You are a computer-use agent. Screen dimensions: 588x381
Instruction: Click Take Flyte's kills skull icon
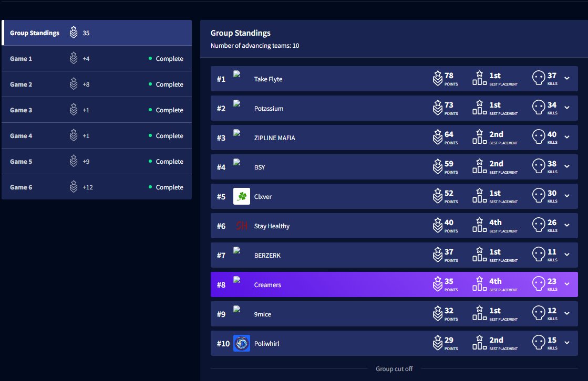click(539, 78)
